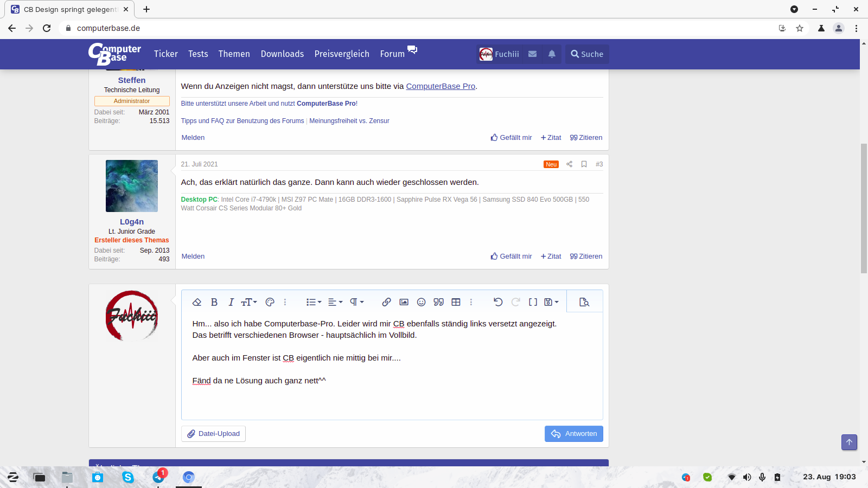Open the font size dropdown
The image size is (868, 488).
[249, 302]
